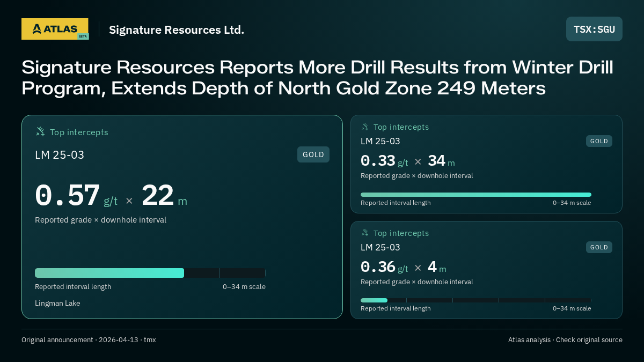Click the Lingman Lake location label
Screen dimensions: 644x362
point(57,303)
